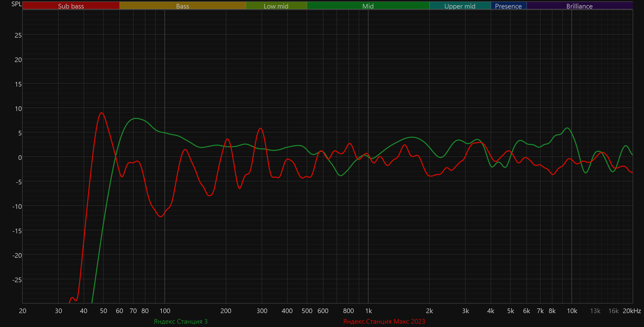The height and width of the screenshot is (327, 644).
Task: Click the red curve peak near 300 Hz
Action: (261, 128)
